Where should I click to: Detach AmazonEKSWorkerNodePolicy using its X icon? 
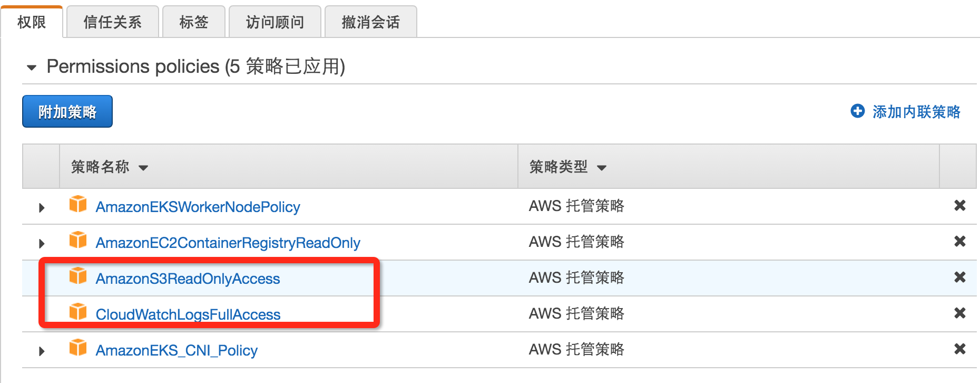tap(960, 205)
